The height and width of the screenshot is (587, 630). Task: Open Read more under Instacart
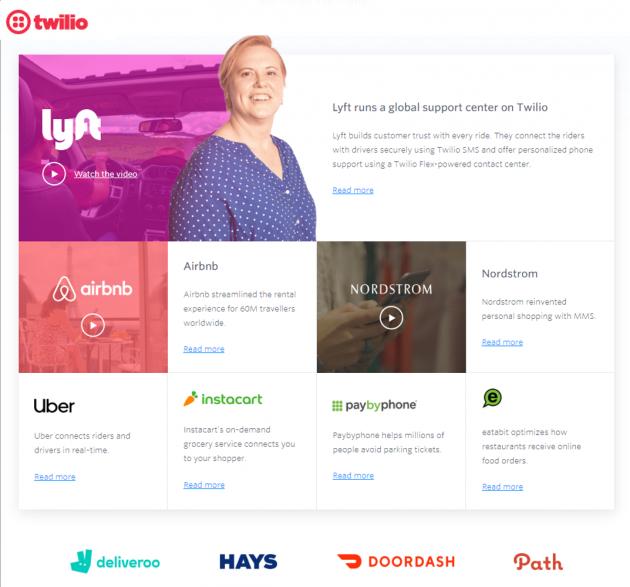pos(204,485)
